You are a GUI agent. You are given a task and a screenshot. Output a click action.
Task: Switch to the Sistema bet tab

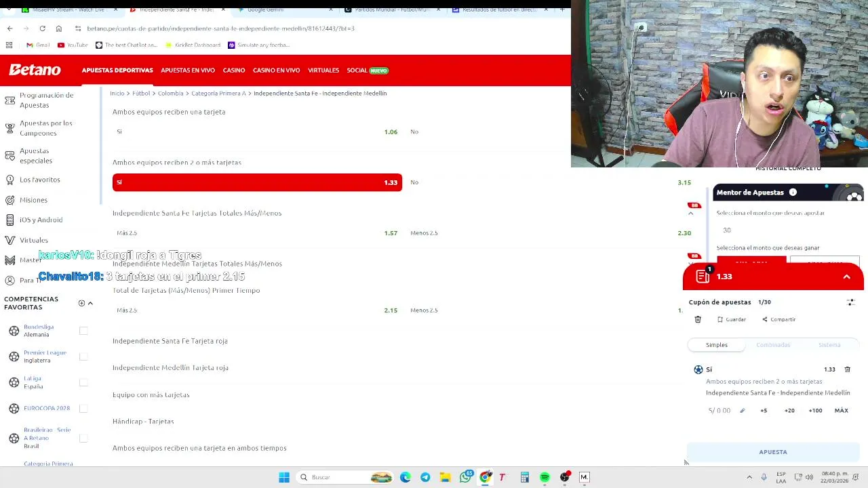point(829,345)
